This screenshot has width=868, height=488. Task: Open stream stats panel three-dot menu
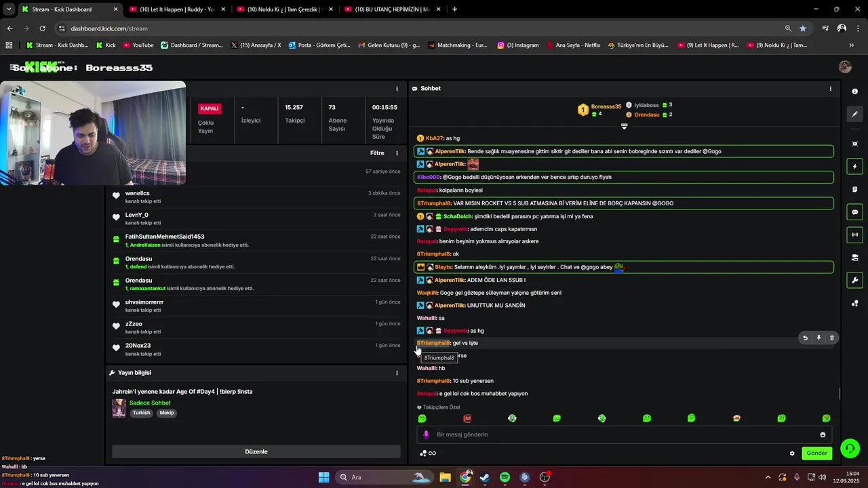pyautogui.click(x=397, y=89)
